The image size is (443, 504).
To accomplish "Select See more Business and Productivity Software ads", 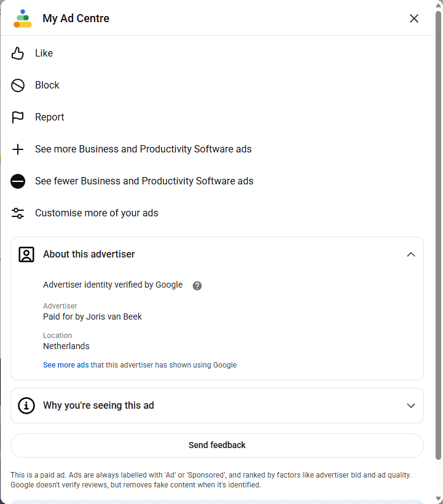I will pos(143,149).
